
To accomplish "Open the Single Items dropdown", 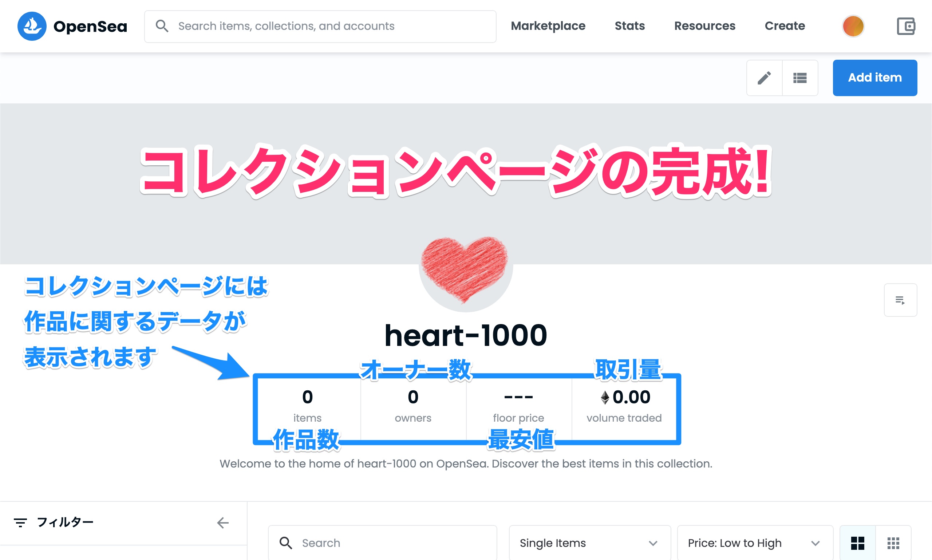I will tap(590, 543).
